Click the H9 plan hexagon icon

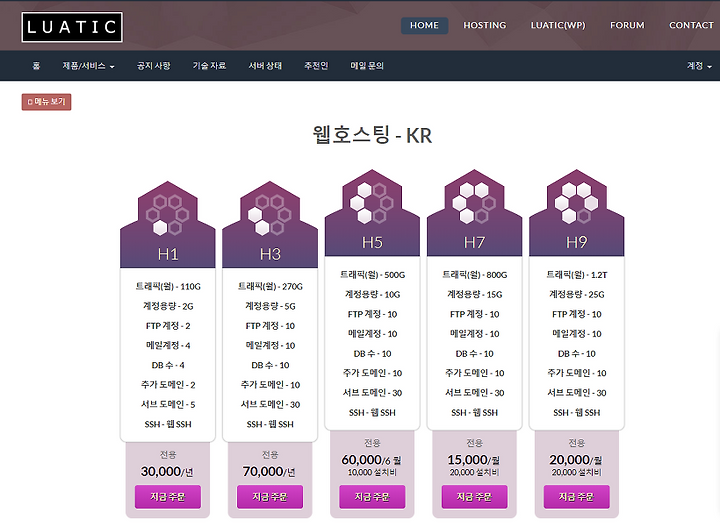[576, 203]
